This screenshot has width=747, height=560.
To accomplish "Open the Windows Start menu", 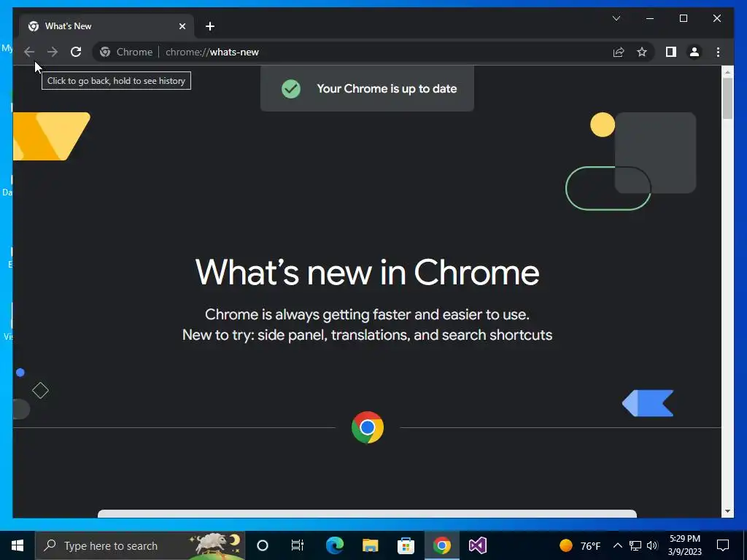I will [18, 545].
